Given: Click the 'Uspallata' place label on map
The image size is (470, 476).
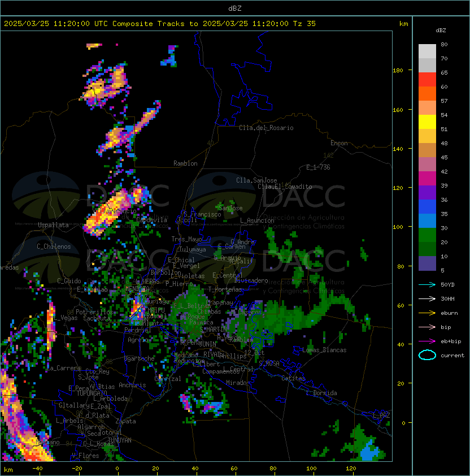Looking at the screenshot, I should point(53,225).
